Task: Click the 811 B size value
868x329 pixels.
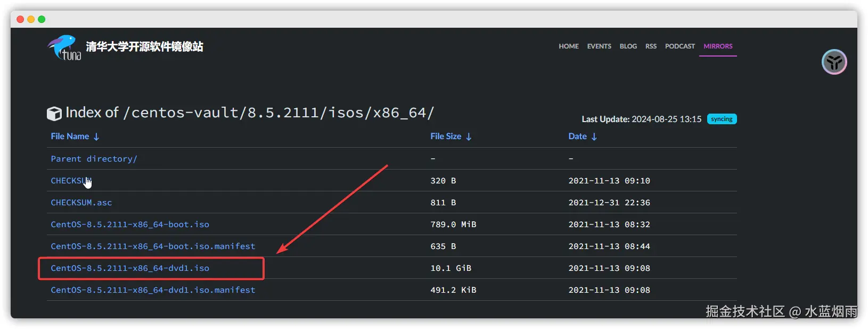Action: pos(443,203)
